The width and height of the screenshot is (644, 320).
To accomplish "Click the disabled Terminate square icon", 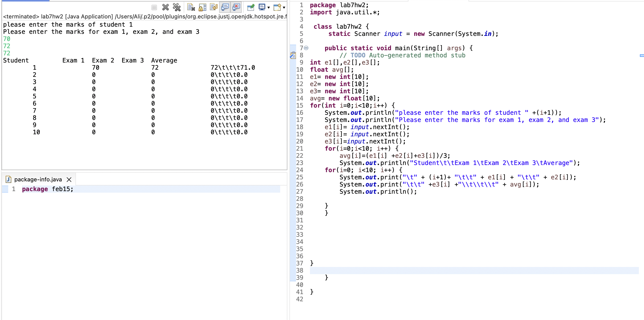I will tap(154, 7).
